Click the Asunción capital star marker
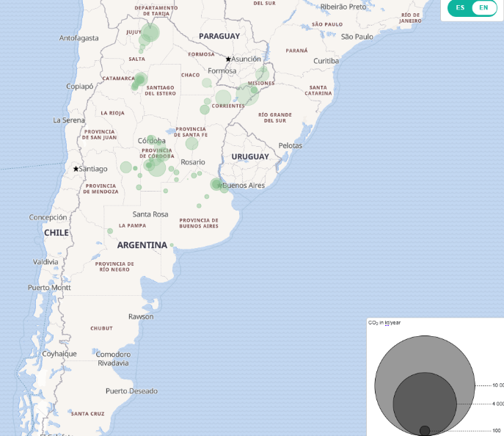The height and width of the screenshot is (436, 504). (228, 59)
